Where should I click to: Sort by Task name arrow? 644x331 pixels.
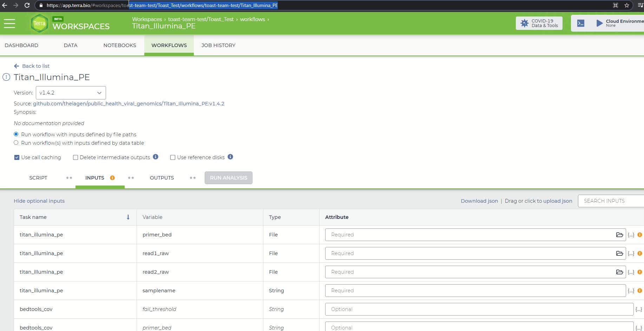tap(128, 217)
